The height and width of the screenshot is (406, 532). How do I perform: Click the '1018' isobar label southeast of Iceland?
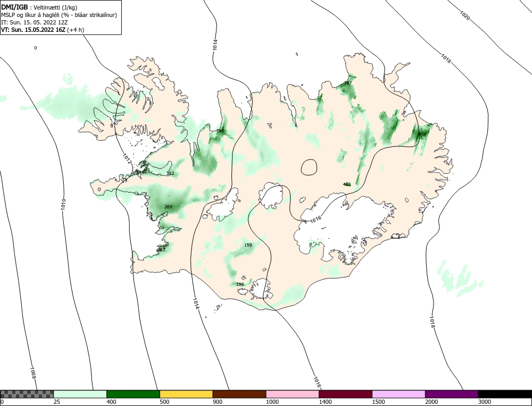tap(432, 322)
